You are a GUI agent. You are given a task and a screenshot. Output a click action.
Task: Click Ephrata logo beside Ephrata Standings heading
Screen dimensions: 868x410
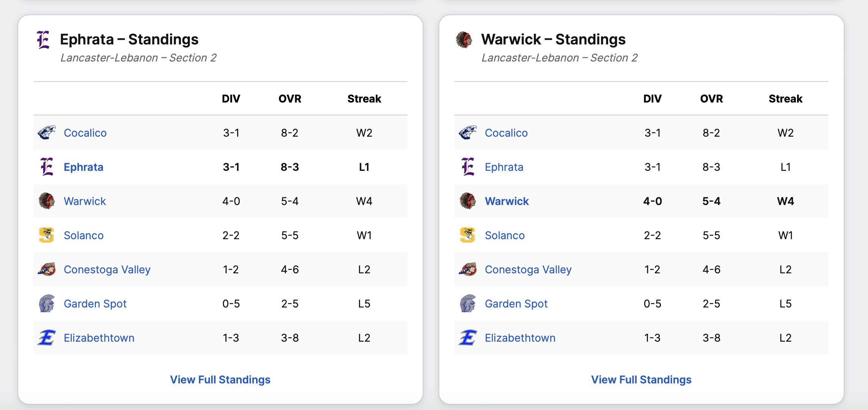[x=43, y=39]
